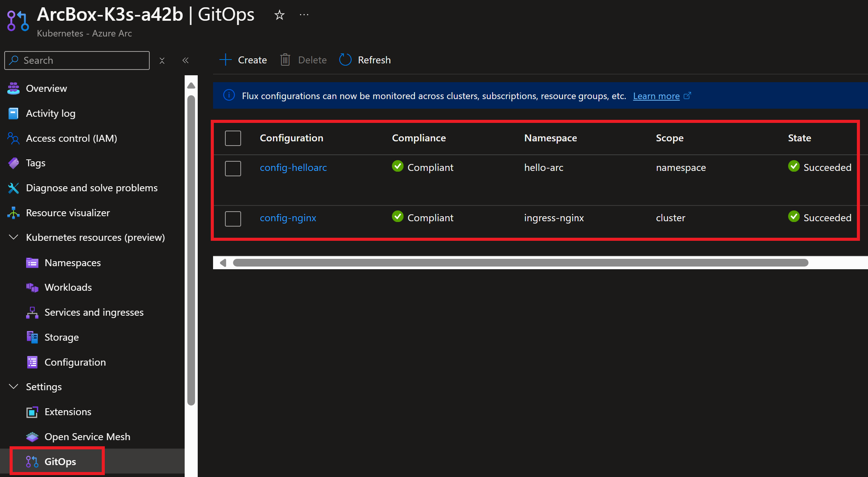Click the Activity log icon

13,113
